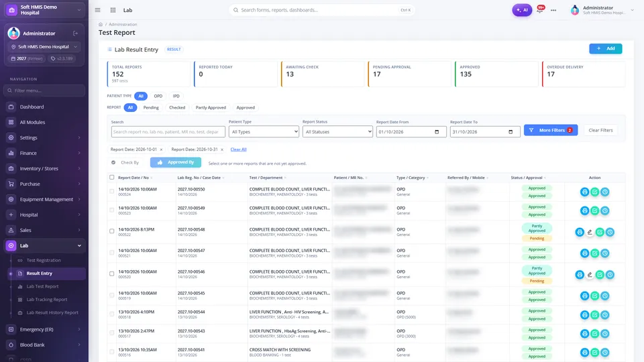Expand the Purchase sidebar menu

coord(44,184)
